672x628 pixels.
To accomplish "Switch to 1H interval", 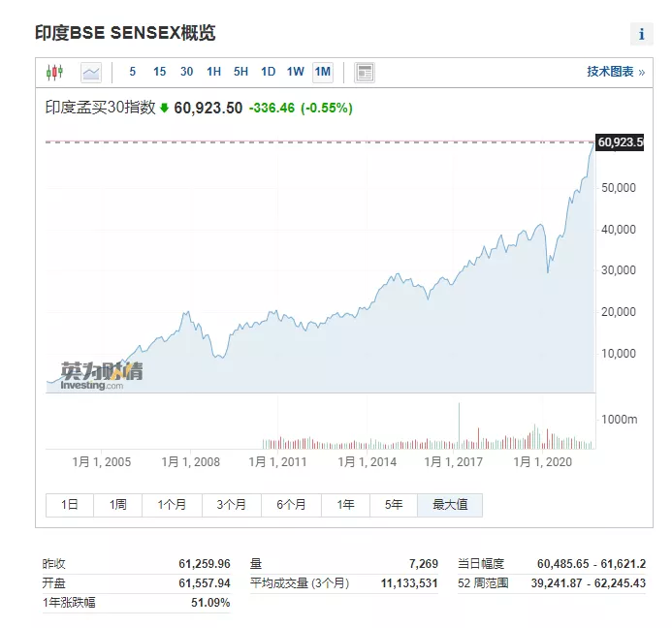I will coord(213,72).
